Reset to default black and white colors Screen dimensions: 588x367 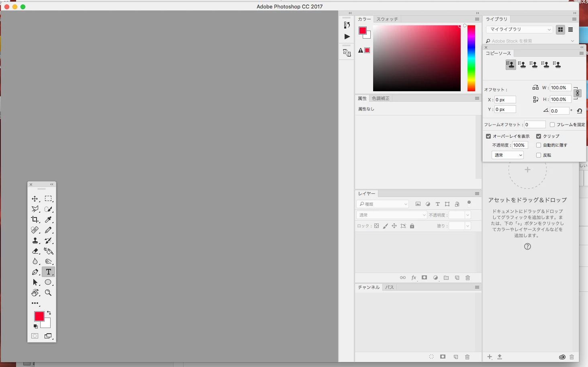36,326
